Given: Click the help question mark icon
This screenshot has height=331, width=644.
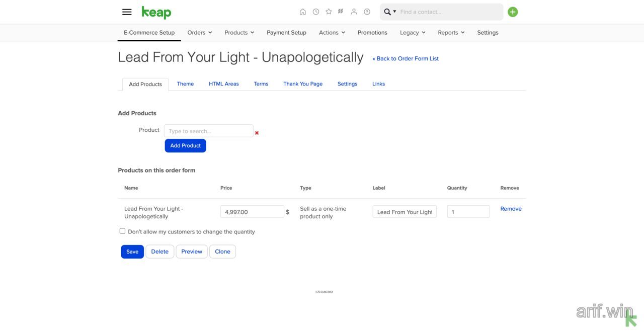Looking at the screenshot, I should click(366, 11).
